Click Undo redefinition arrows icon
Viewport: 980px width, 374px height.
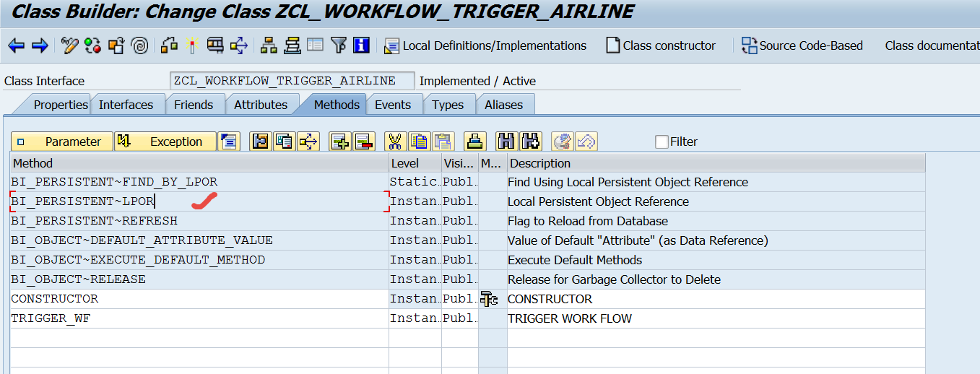[x=308, y=142]
